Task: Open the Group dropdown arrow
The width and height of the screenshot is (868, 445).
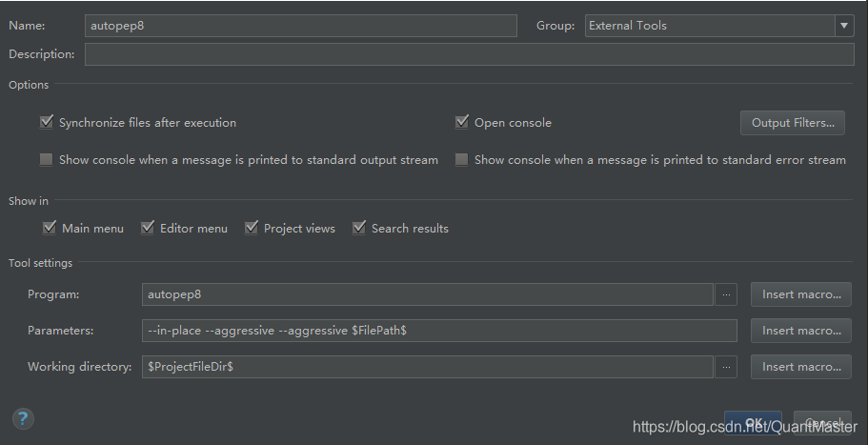Action: [x=844, y=26]
